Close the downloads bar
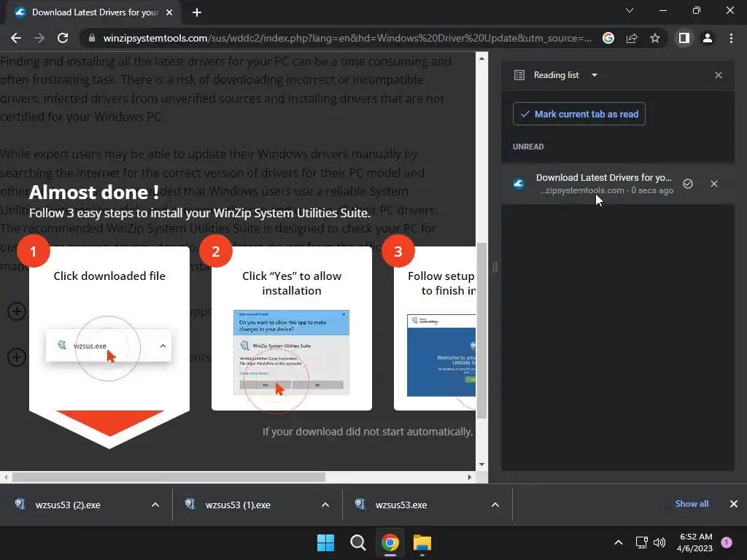The width and height of the screenshot is (747, 560). click(x=734, y=504)
